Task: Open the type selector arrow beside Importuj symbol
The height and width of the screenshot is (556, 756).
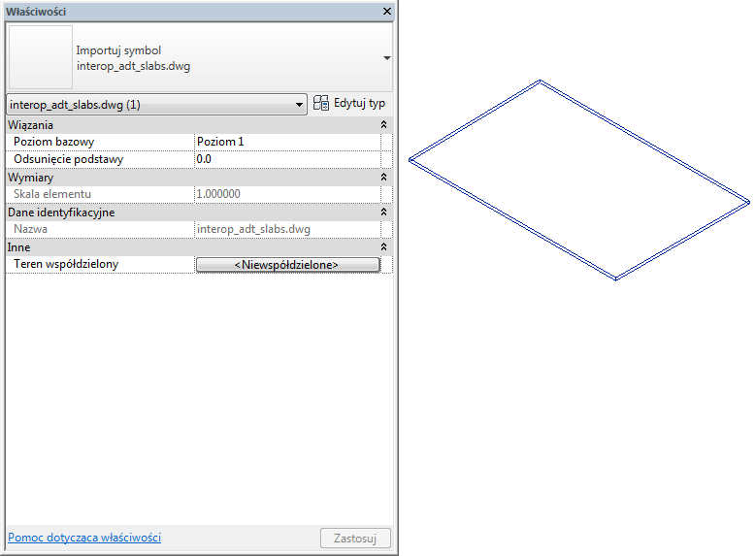Action: pyautogui.click(x=386, y=58)
